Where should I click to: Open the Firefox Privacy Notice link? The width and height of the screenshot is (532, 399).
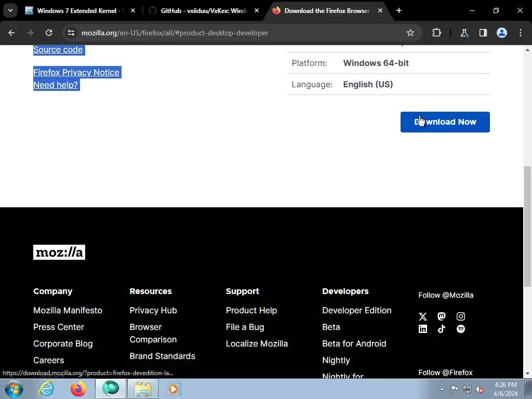(76, 72)
